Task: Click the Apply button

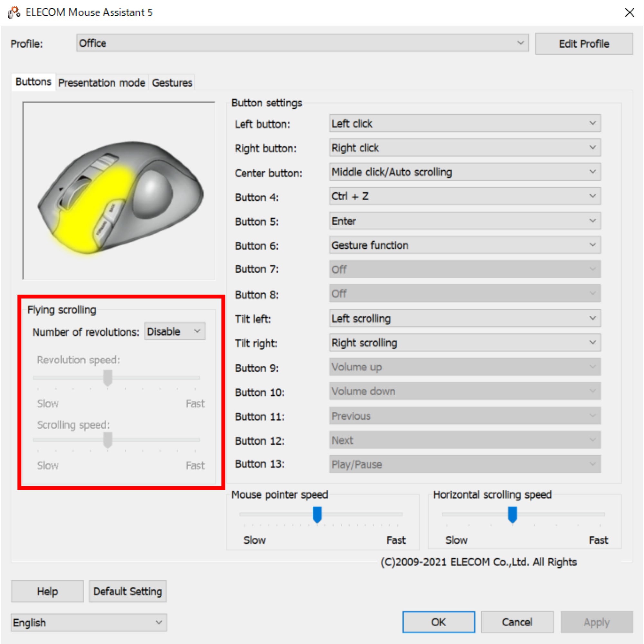Action: (x=597, y=622)
